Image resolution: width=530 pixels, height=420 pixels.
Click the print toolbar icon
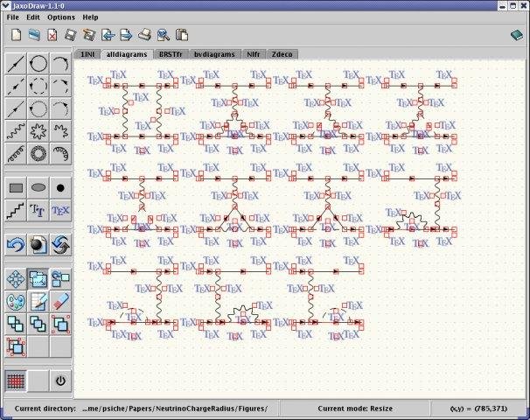pos(144,35)
